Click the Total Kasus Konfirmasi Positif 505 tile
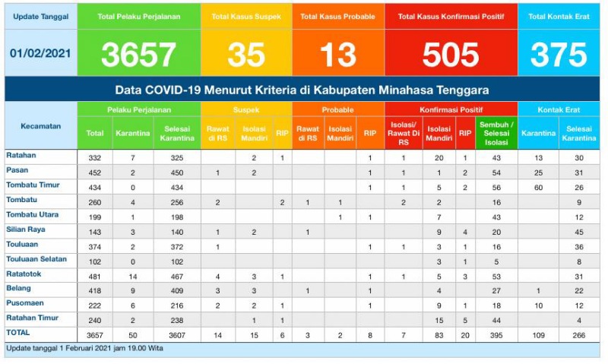Screen dimensions: 608x364 (451, 40)
